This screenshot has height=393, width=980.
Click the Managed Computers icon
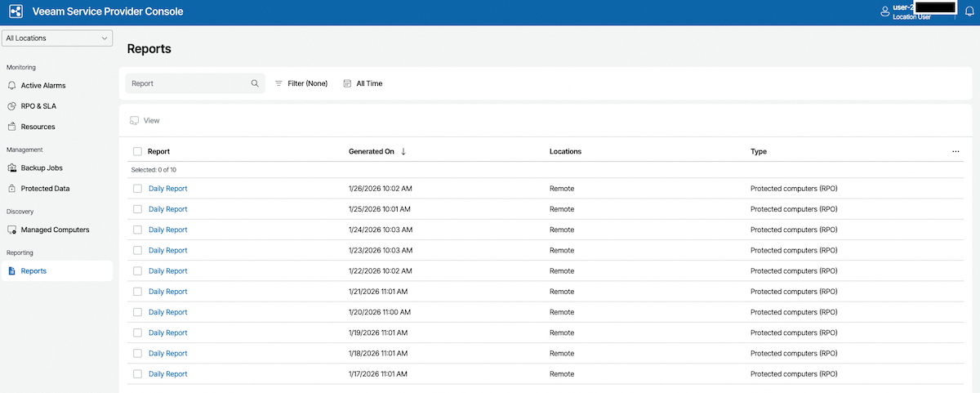click(11, 230)
